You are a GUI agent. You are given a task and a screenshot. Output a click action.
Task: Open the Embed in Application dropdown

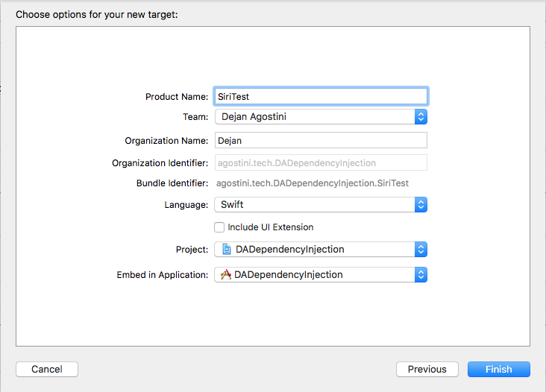click(313, 275)
